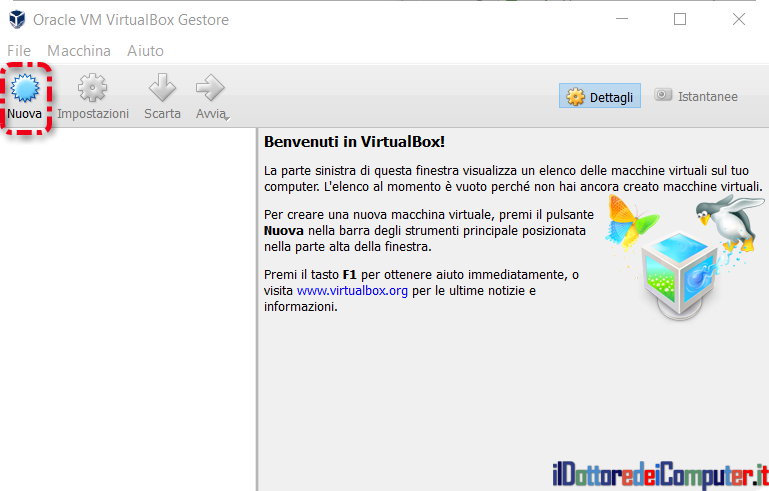Maximize the VirtualBox Gestore window
769x491 pixels.
click(680, 19)
